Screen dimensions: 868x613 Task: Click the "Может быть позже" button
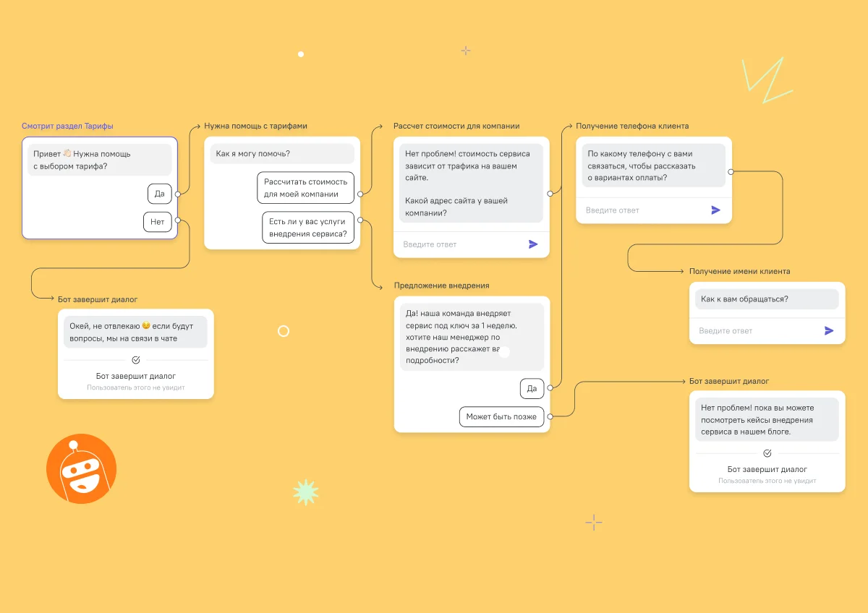click(501, 416)
